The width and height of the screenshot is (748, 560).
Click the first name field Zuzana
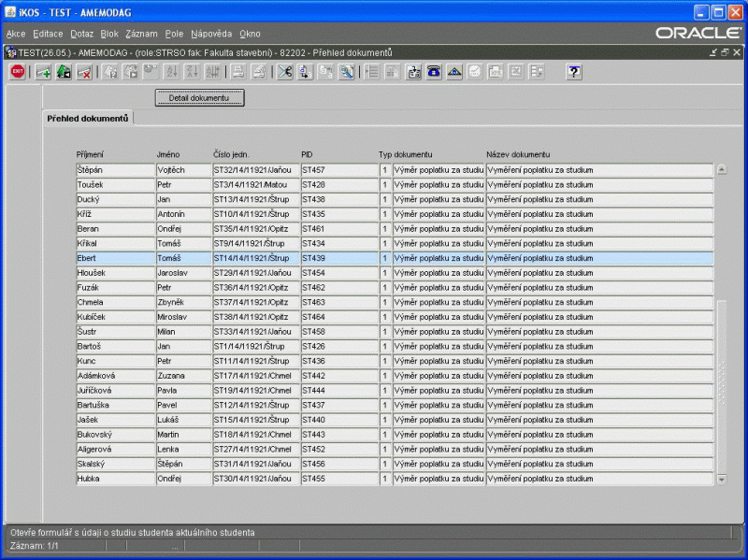[x=182, y=376]
